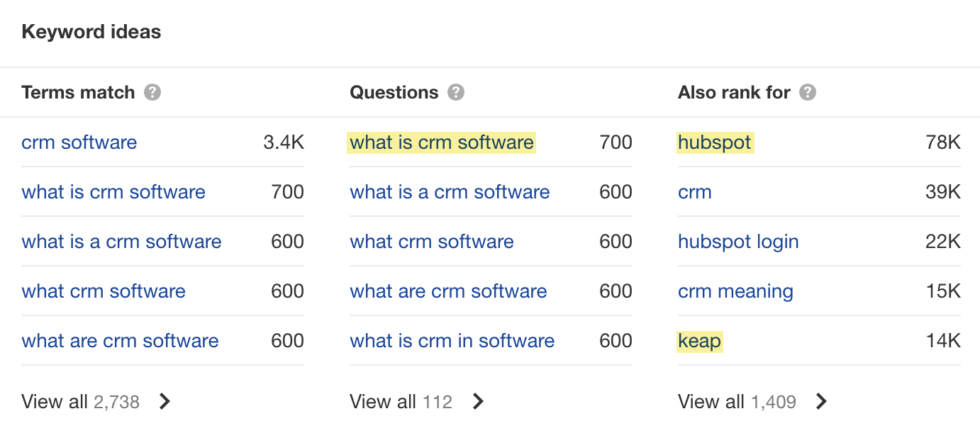Screen dimensions: 980x438
Task: Select "what crm software" in Questions column
Action: point(431,242)
